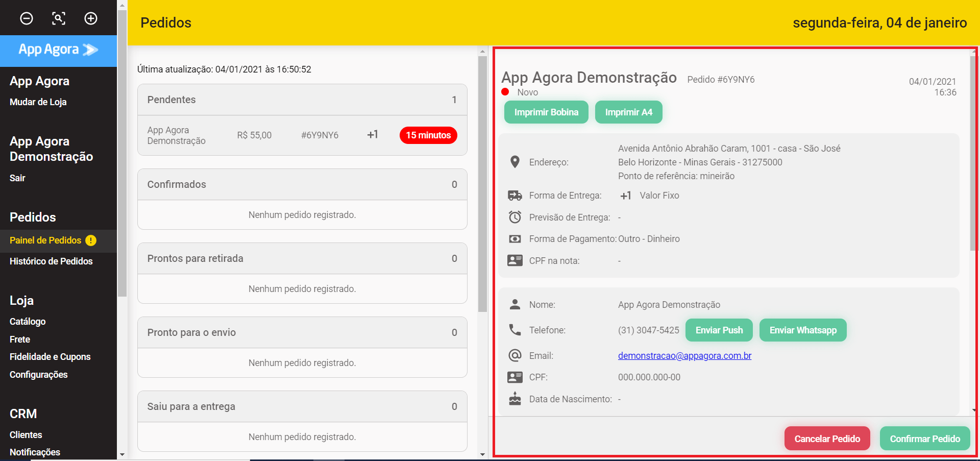Select the pending order #6Y9NY6 row
Viewport: 980px width, 461px height.
pos(302,135)
